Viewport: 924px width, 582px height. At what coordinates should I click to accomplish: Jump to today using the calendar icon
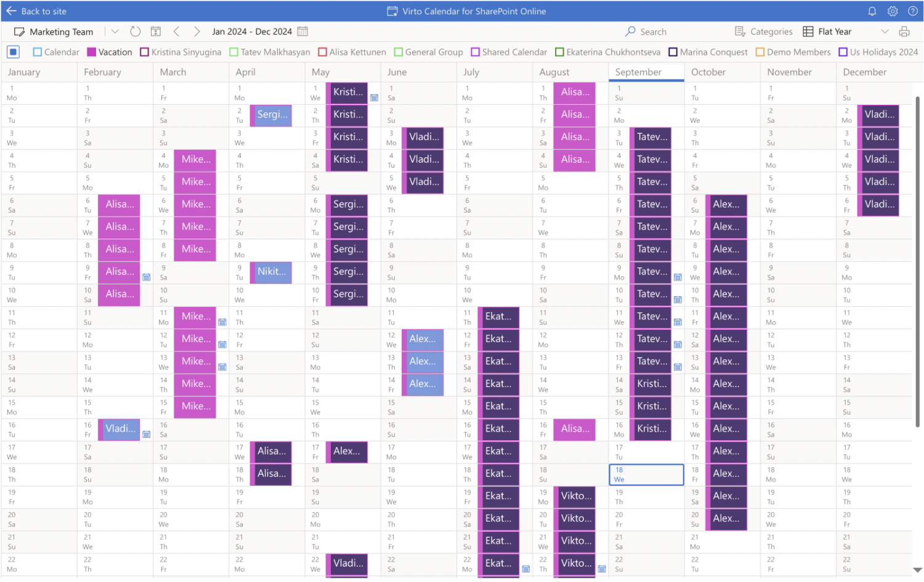(155, 31)
